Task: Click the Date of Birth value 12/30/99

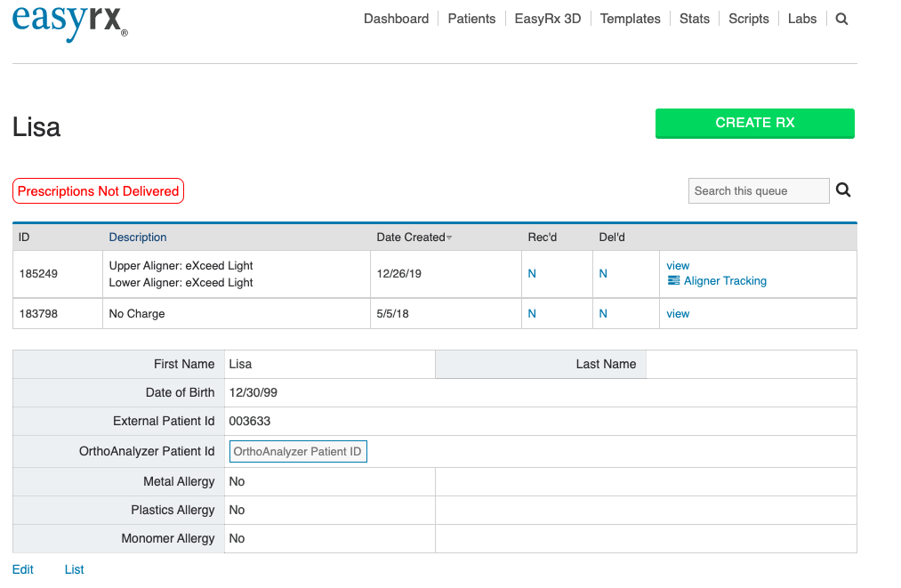Action: click(253, 392)
